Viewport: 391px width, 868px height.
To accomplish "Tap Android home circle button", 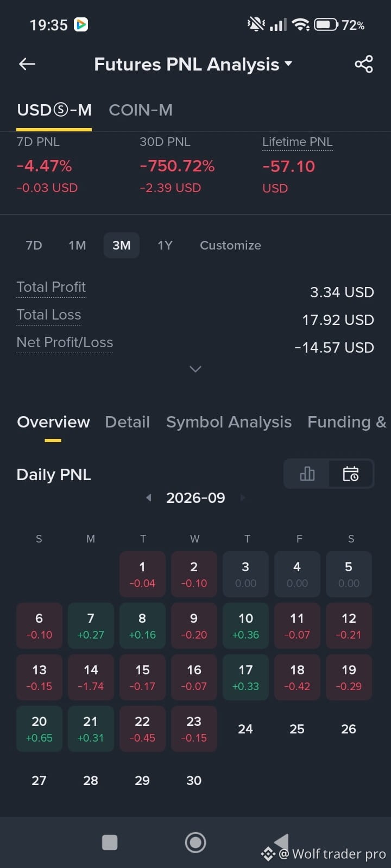I will click(195, 843).
